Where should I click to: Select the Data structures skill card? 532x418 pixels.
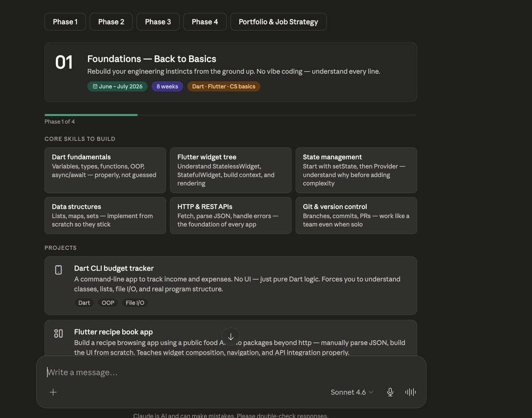click(x=105, y=216)
